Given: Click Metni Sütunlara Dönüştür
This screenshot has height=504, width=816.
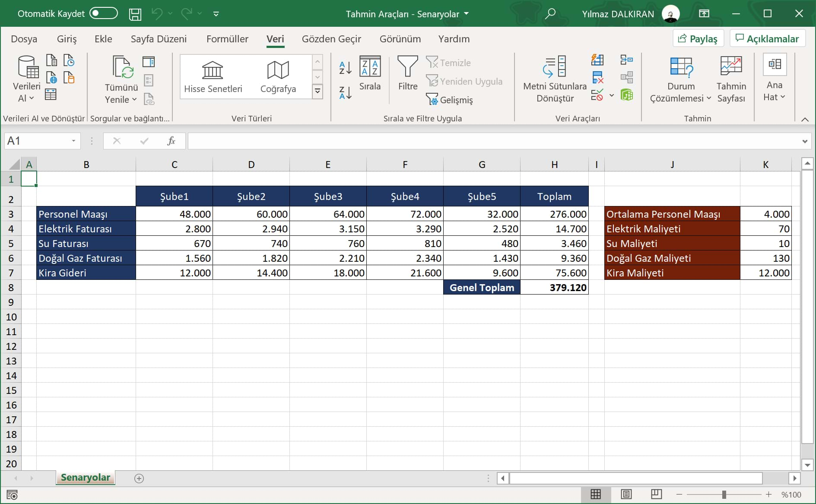Looking at the screenshot, I should click(555, 79).
